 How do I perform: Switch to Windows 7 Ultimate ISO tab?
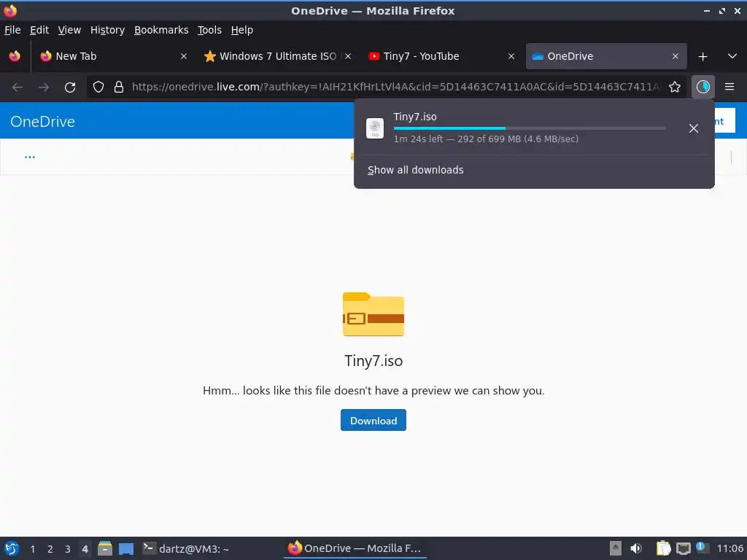pyautogui.click(x=278, y=56)
